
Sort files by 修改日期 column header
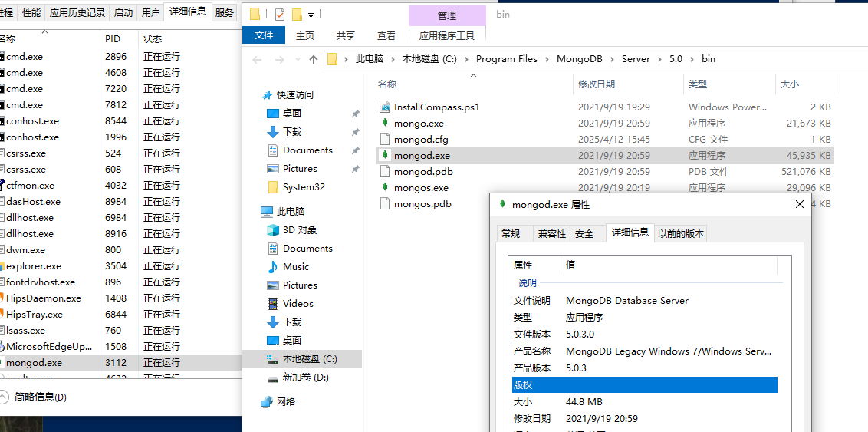(x=628, y=84)
